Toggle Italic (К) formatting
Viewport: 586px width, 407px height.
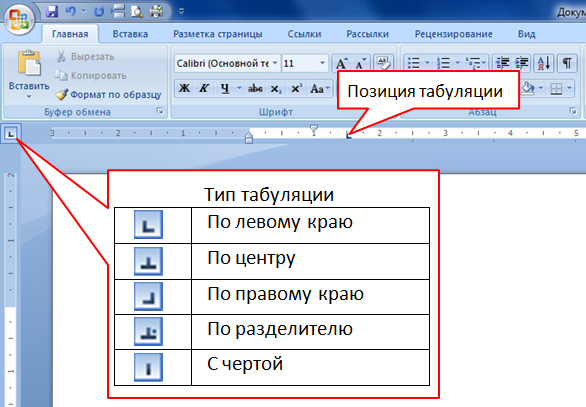point(204,89)
